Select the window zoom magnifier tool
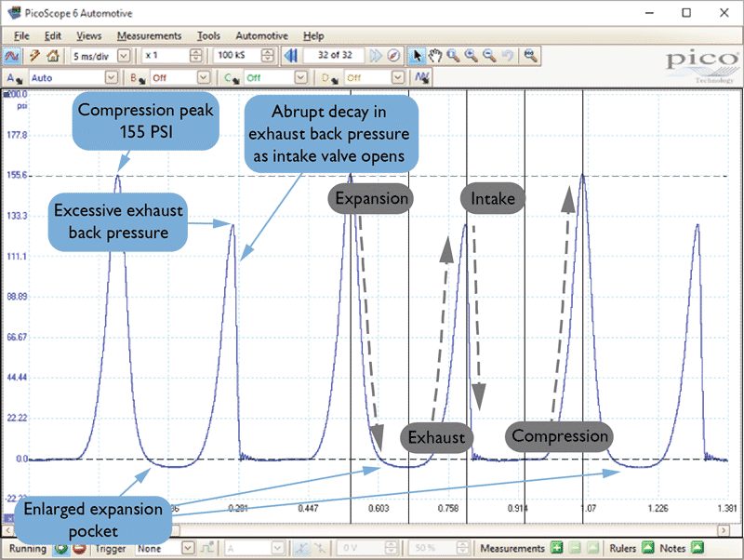Screen dimensions: 744x560 453,56
